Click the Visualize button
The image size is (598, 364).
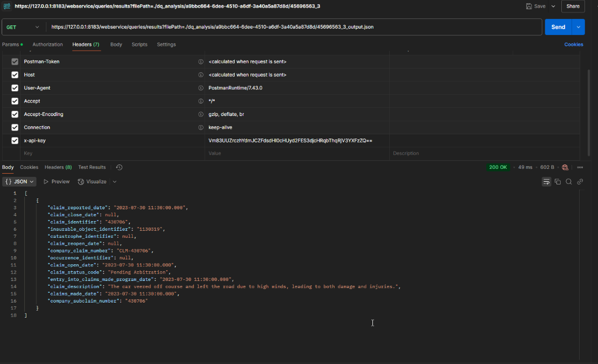[x=92, y=182]
